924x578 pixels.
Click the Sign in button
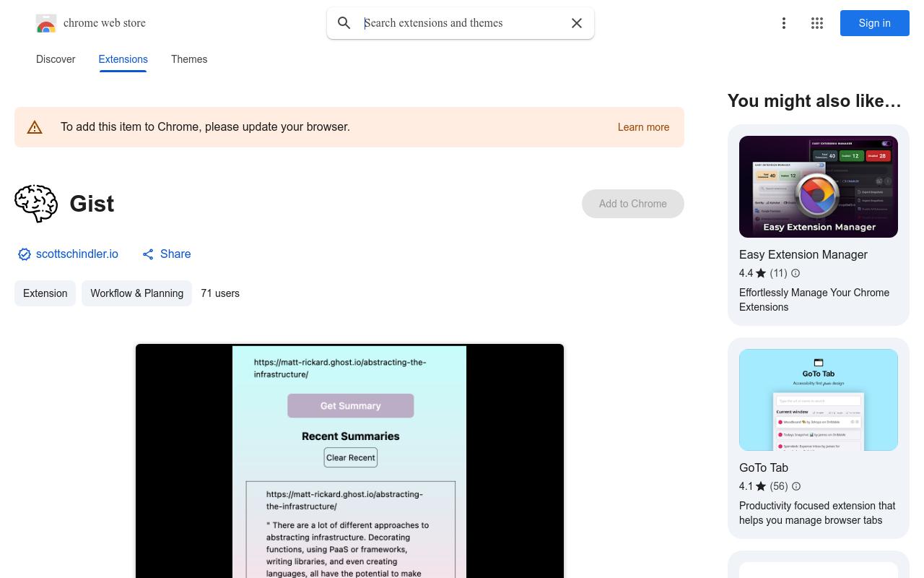pos(875,23)
